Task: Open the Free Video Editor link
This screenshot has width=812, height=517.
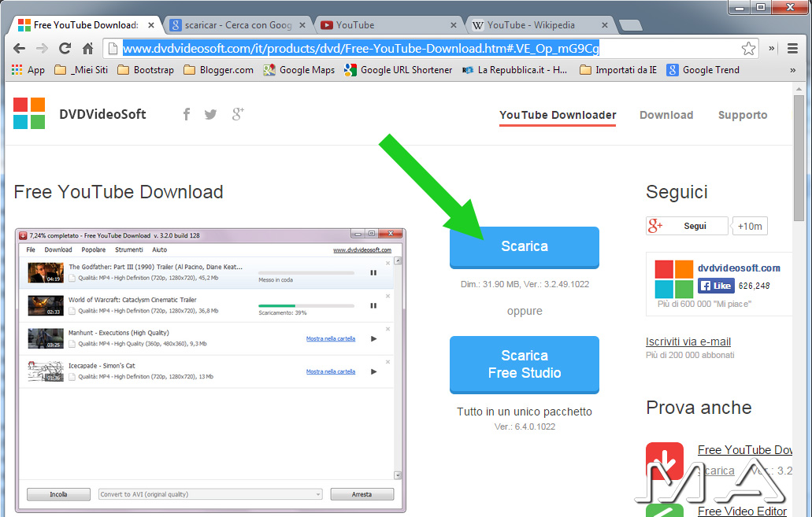Action: (x=742, y=511)
